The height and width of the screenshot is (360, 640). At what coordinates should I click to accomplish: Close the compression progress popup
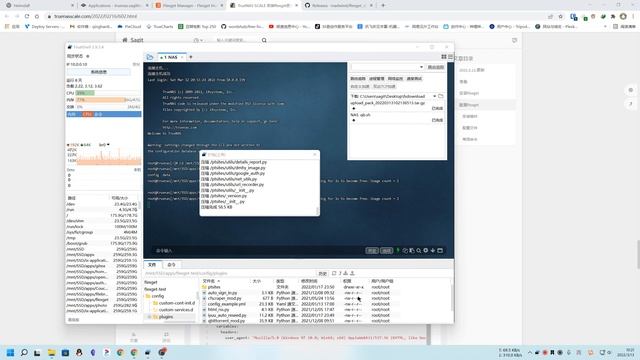[x=315, y=155]
